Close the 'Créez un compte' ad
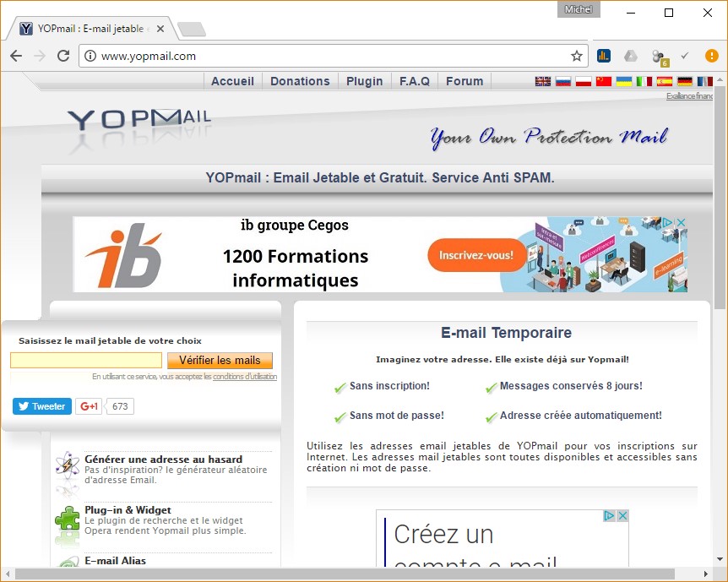 [623, 515]
